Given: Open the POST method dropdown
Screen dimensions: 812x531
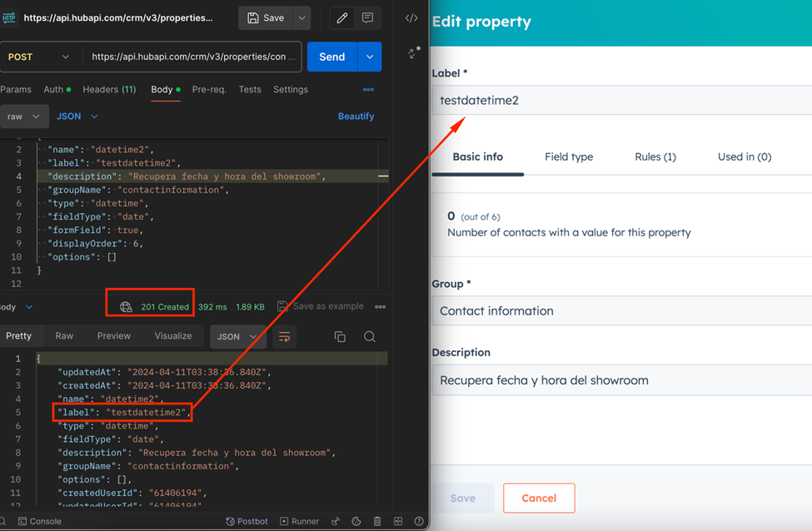Looking at the screenshot, I should [x=39, y=57].
